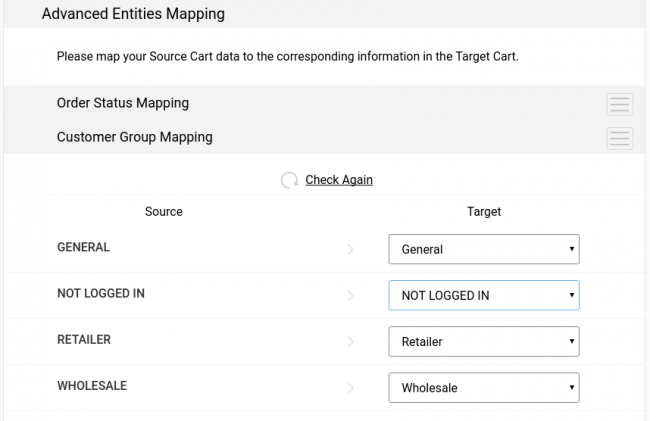The width and height of the screenshot is (650, 421).
Task: Click the arrow chevron in the NOT LOGGED IN row
Action: point(351,295)
